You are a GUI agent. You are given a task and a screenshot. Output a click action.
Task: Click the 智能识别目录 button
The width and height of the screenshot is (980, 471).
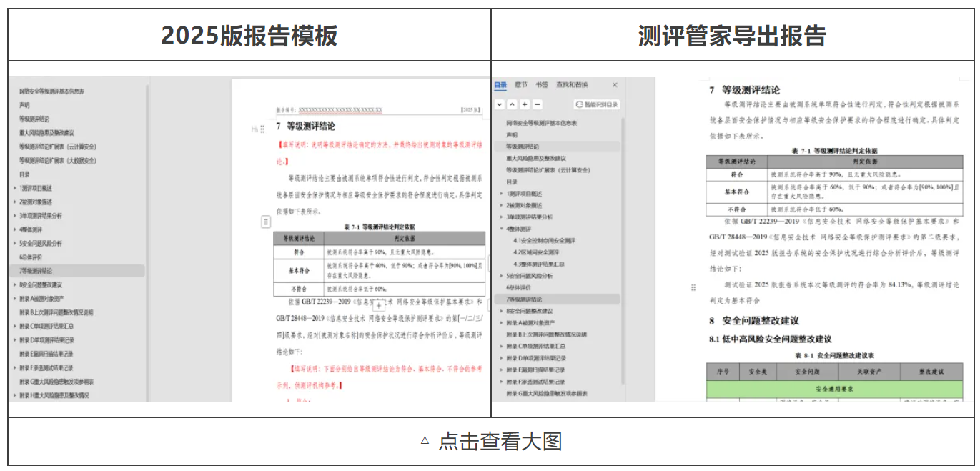[597, 104]
